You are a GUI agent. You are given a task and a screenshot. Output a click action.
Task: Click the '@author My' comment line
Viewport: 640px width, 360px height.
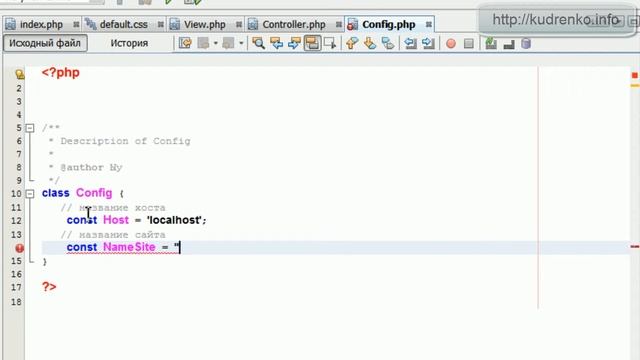pyautogui.click(x=91, y=167)
